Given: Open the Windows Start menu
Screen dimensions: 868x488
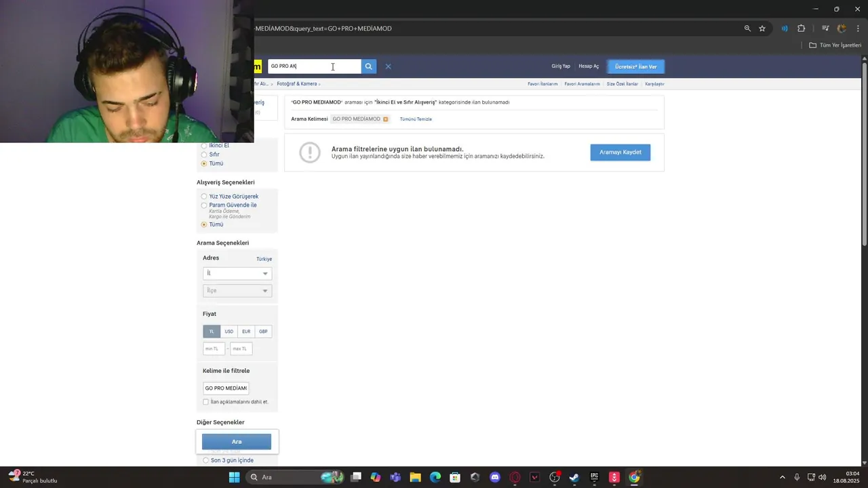Looking at the screenshot, I should (x=234, y=477).
